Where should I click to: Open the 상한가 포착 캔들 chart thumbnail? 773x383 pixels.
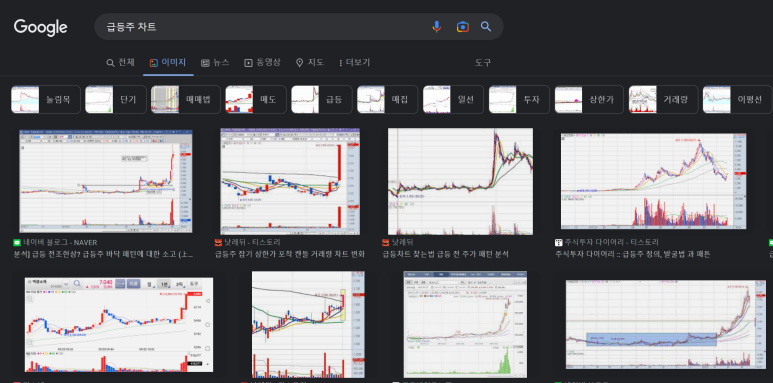pos(290,181)
